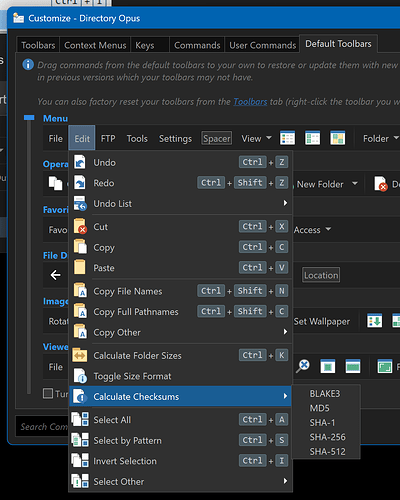Click the Undo icon in Edit menu
Screen dimensions: 400x500
coord(80,162)
